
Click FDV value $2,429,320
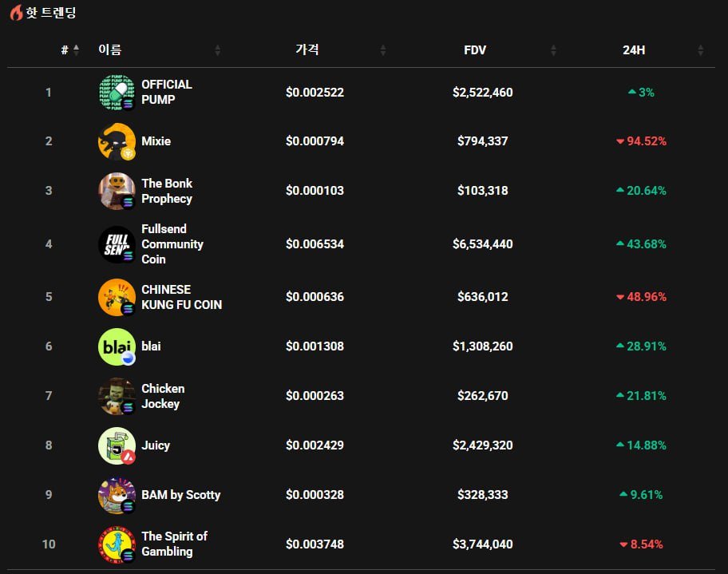[x=483, y=445]
